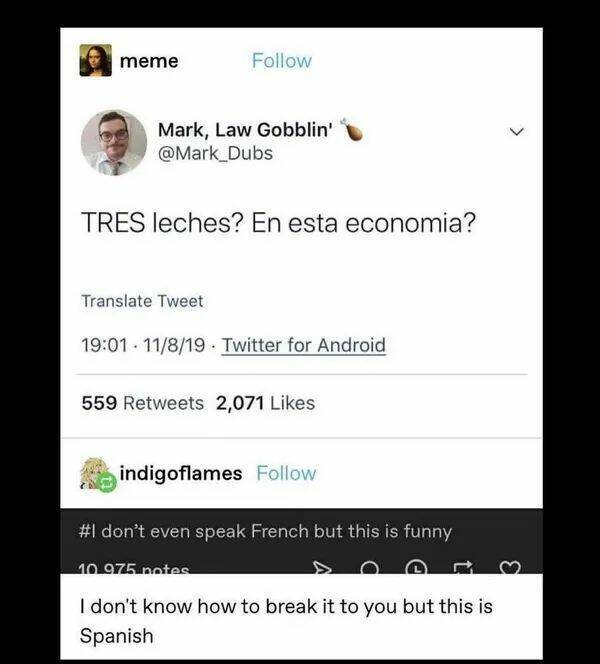Tap the share paper-plane icon

321,568
